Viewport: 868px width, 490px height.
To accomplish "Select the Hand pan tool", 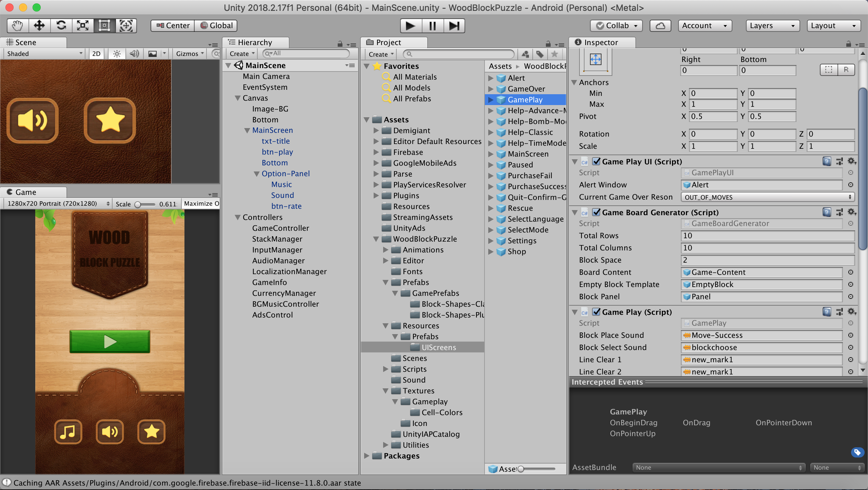I will (17, 25).
